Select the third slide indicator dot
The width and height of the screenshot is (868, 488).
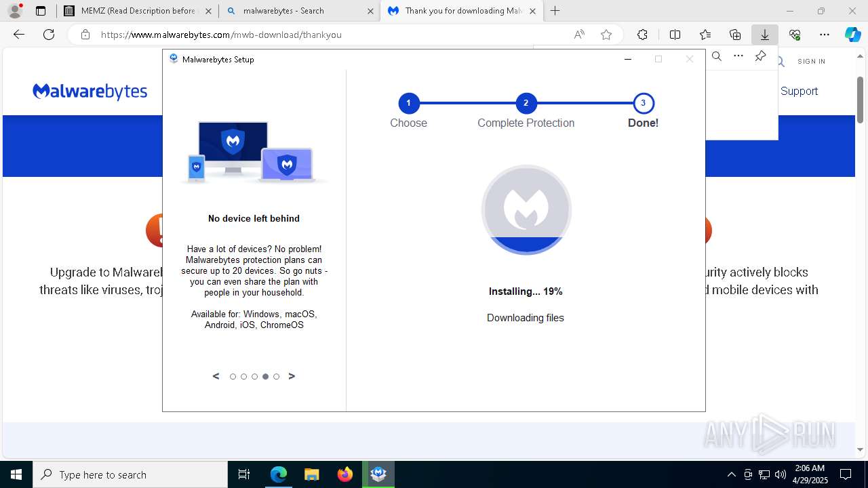[x=254, y=377]
